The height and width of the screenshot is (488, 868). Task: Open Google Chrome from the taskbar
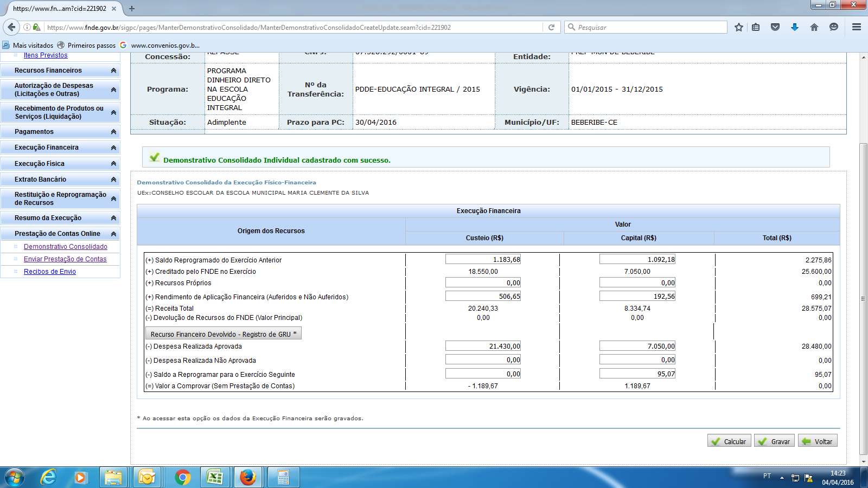coord(183,477)
